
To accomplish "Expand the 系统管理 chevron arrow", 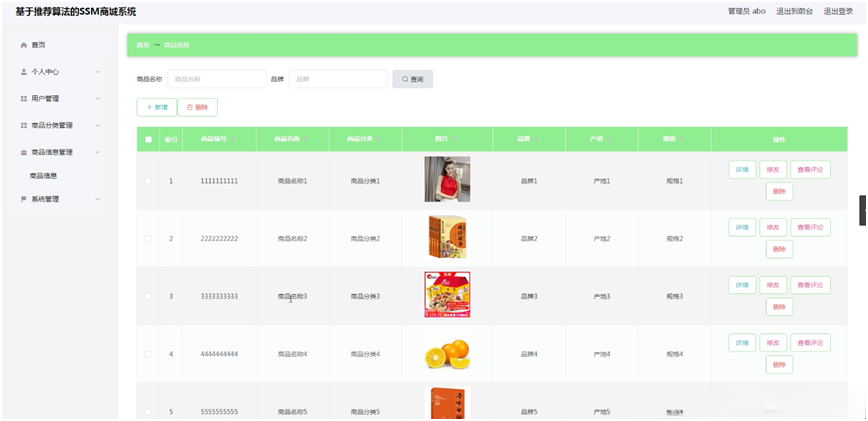I will (x=97, y=199).
